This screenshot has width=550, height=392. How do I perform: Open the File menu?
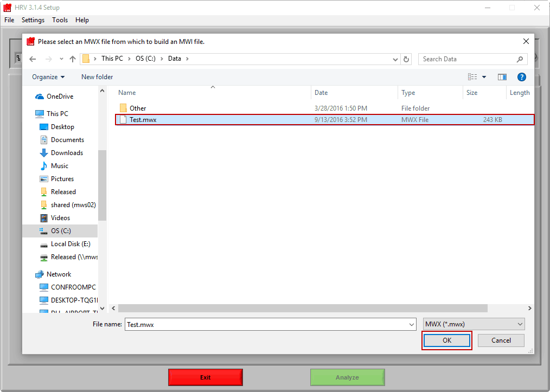click(9, 20)
